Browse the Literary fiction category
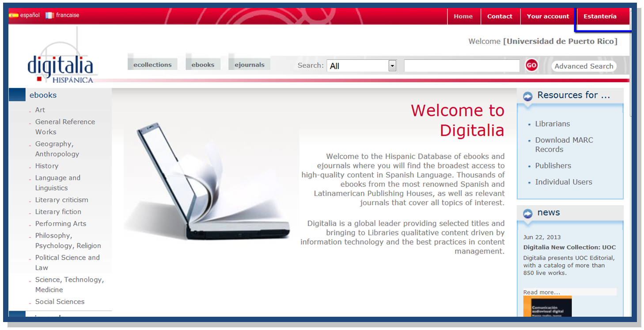Screen dimensions: 644x330 (x=58, y=212)
